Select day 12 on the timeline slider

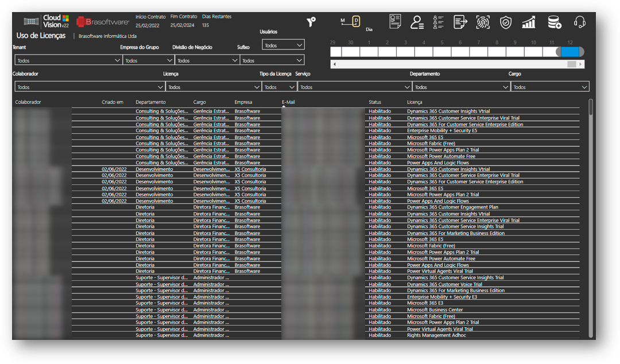570,52
